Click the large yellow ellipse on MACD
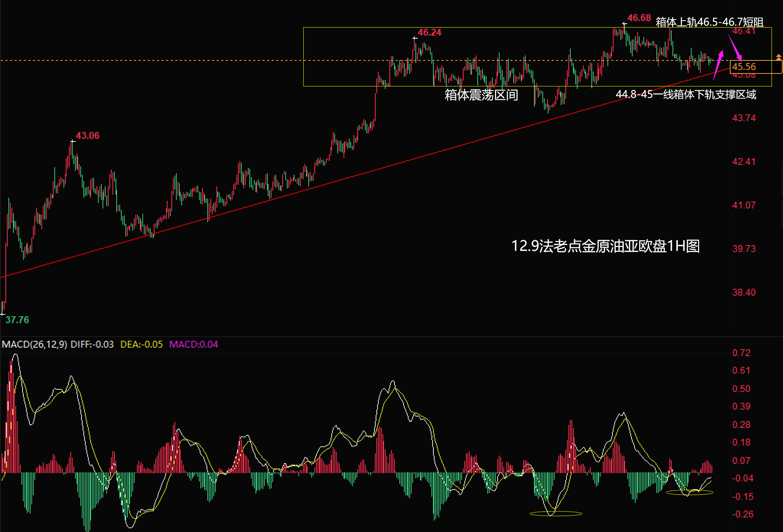This screenshot has width=783, height=532. click(555, 514)
